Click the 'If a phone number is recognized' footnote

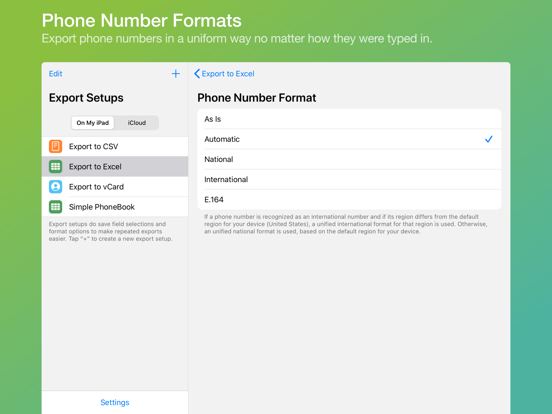point(345,224)
